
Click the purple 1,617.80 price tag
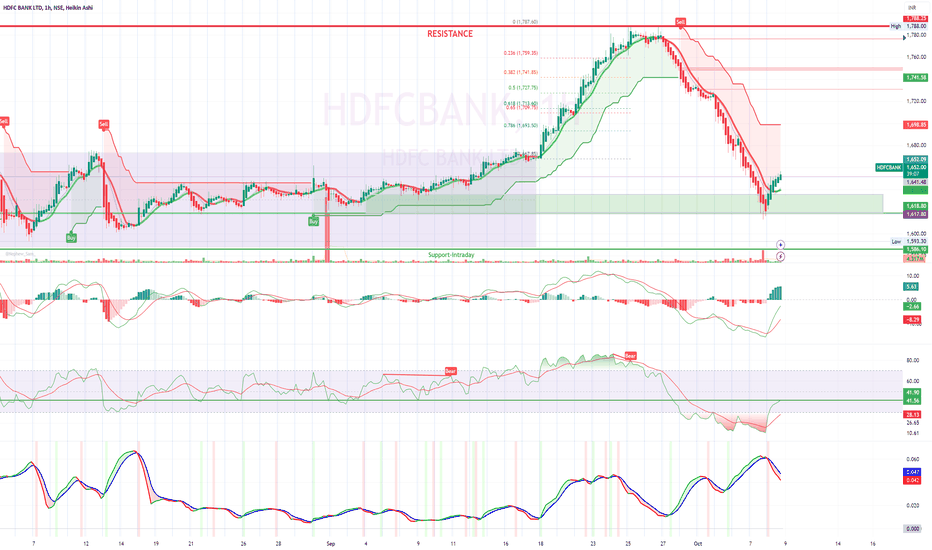915,214
